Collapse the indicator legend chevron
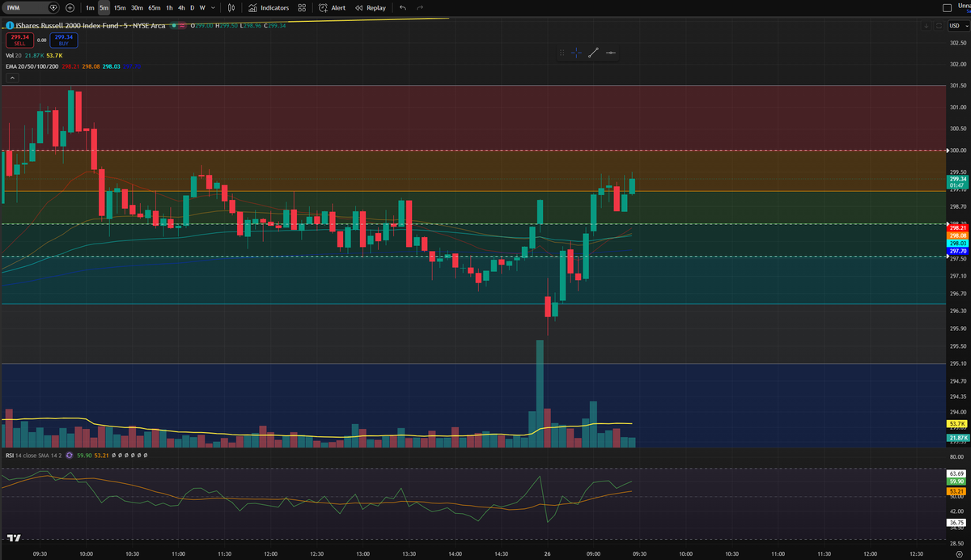The width and height of the screenshot is (971, 560). click(x=12, y=78)
